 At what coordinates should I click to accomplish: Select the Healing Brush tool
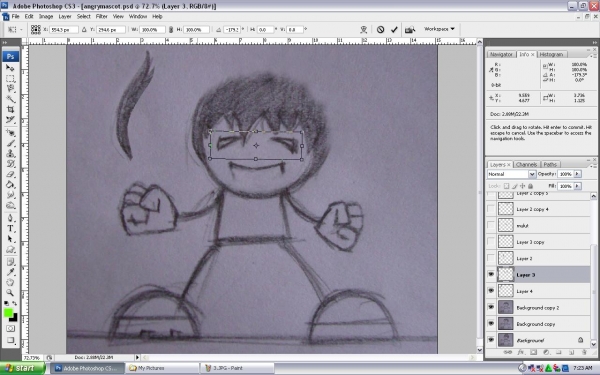click(x=10, y=133)
